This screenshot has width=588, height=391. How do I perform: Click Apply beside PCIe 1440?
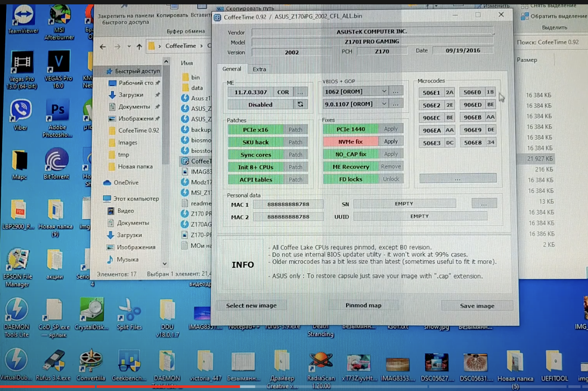[391, 129]
